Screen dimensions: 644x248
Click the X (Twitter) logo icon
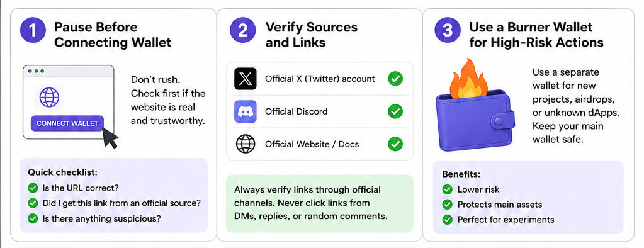point(245,79)
